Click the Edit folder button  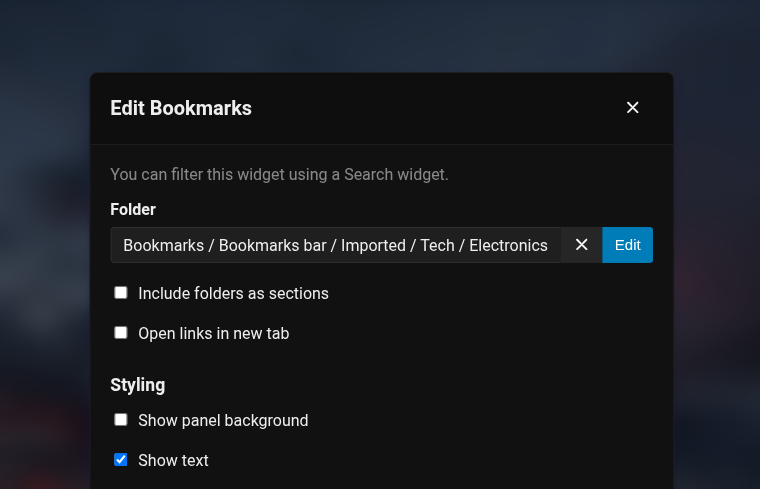coord(628,245)
